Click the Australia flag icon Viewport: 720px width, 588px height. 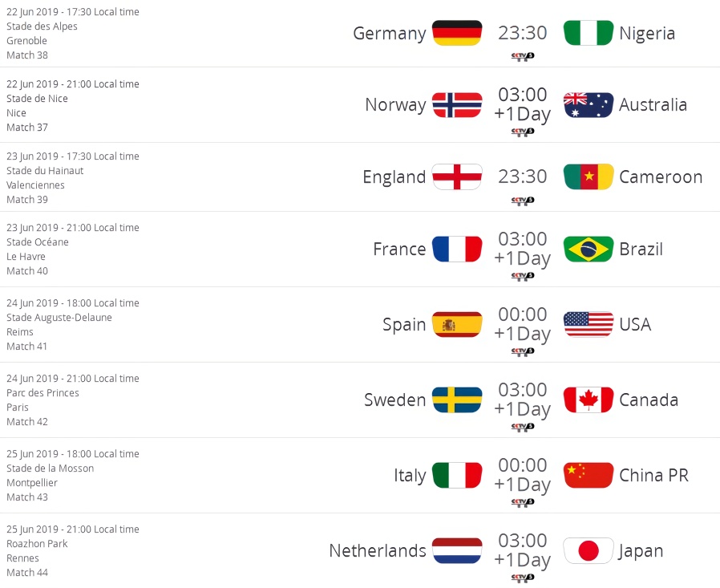pos(589,105)
